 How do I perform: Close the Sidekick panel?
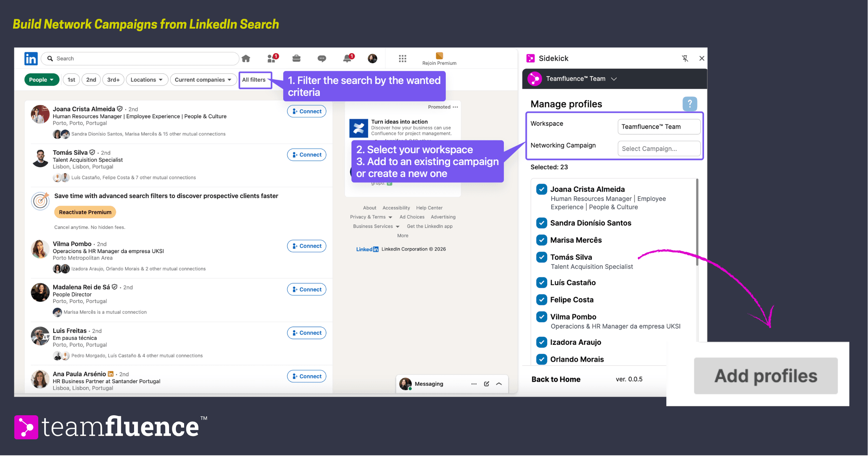pyautogui.click(x=702, y=58)
